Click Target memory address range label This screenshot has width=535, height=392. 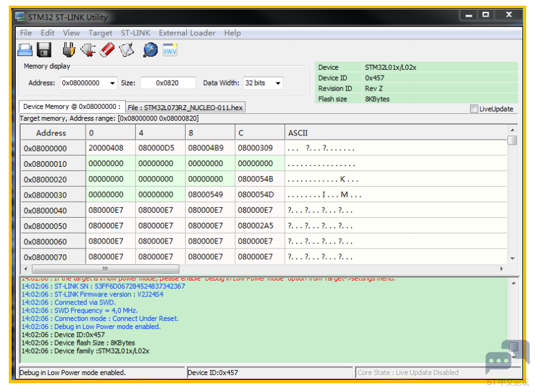109,118
